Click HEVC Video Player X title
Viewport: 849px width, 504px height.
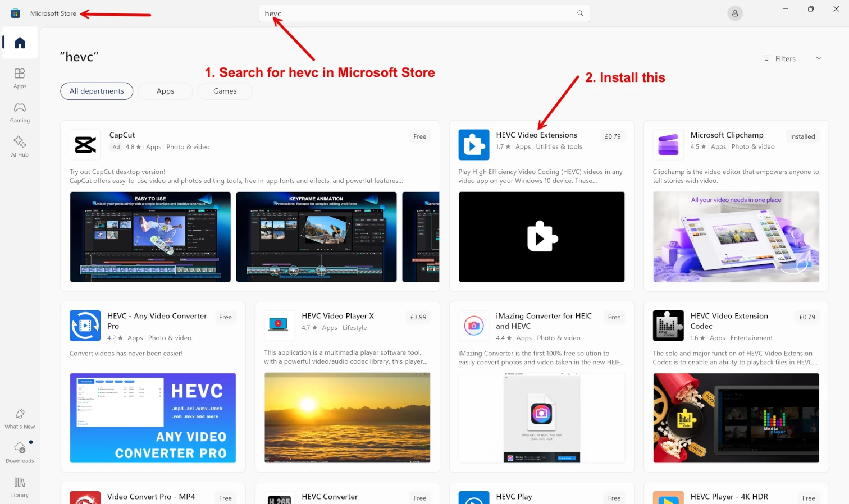[337, 316]
